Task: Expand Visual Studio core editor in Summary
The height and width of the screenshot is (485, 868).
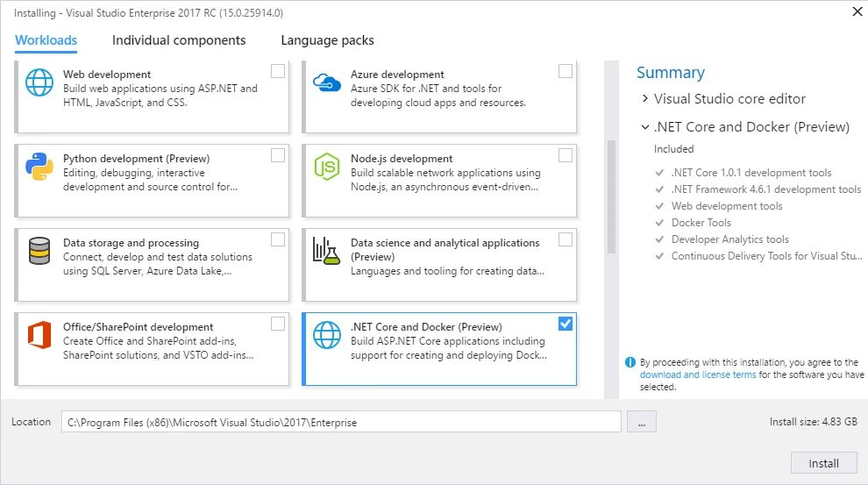Action: point(645,99)
